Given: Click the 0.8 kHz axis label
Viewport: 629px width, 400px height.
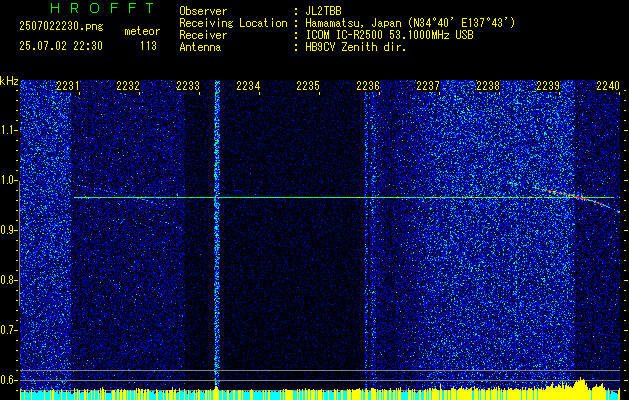Looking at the screenshot, I should pyautogui.click(x=8, y=280).
